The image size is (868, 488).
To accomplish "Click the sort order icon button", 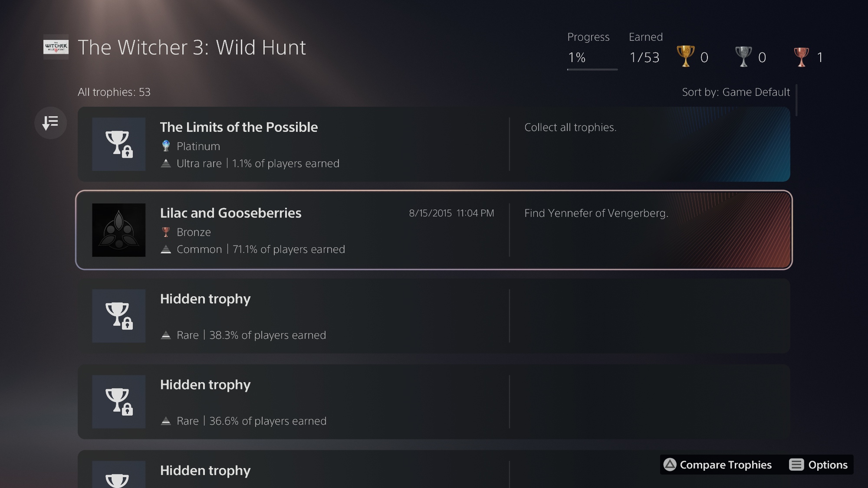I will point(50,123).
